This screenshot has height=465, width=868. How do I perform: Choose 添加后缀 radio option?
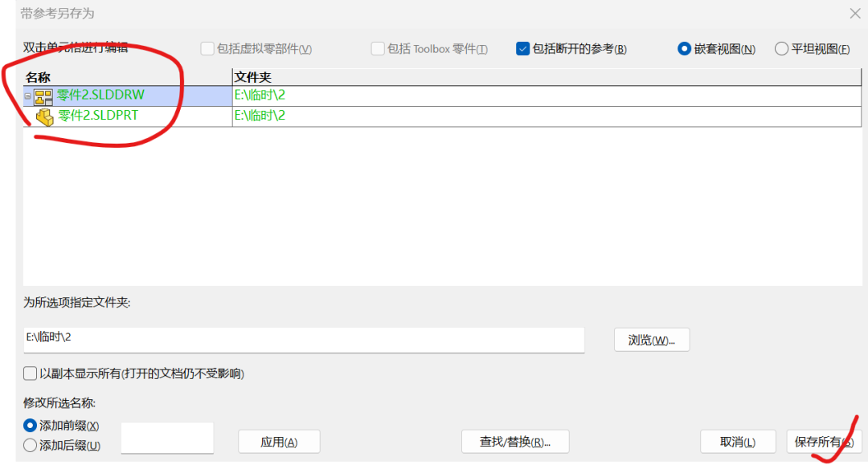click(x=31, y=445)
